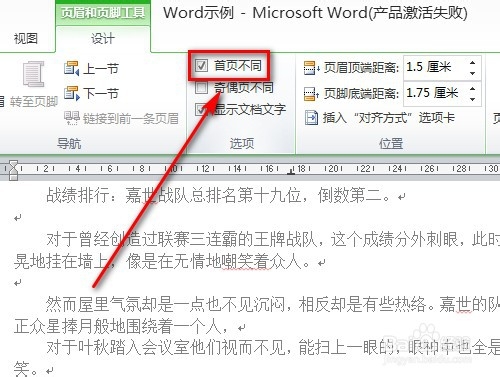Image resolution: width=500 pixels, height=377 pixels.
Task: Click the horizontal ruler at mark 12
Action: coord(206,169)
